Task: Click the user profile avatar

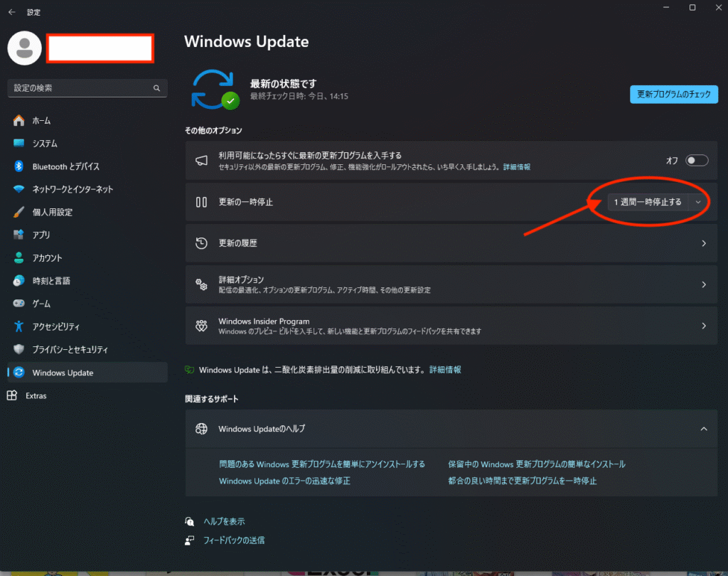Action: (25, 48)
